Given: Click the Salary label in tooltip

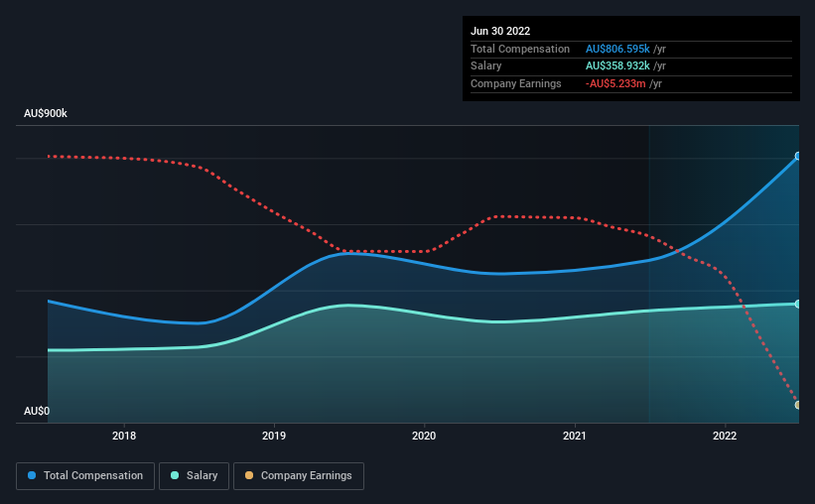Looking at the screenshot, I should (486, 66).
